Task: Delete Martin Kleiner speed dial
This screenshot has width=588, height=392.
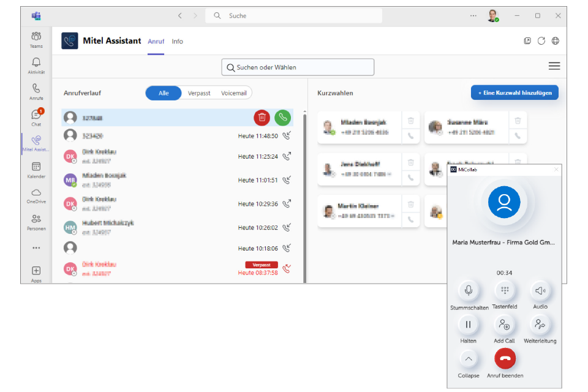Action: (410, 205)
